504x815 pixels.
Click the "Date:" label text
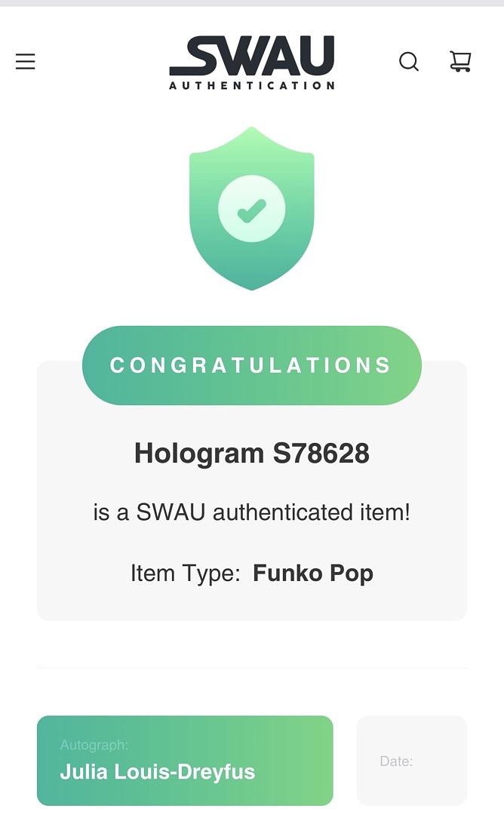(396, 761)
